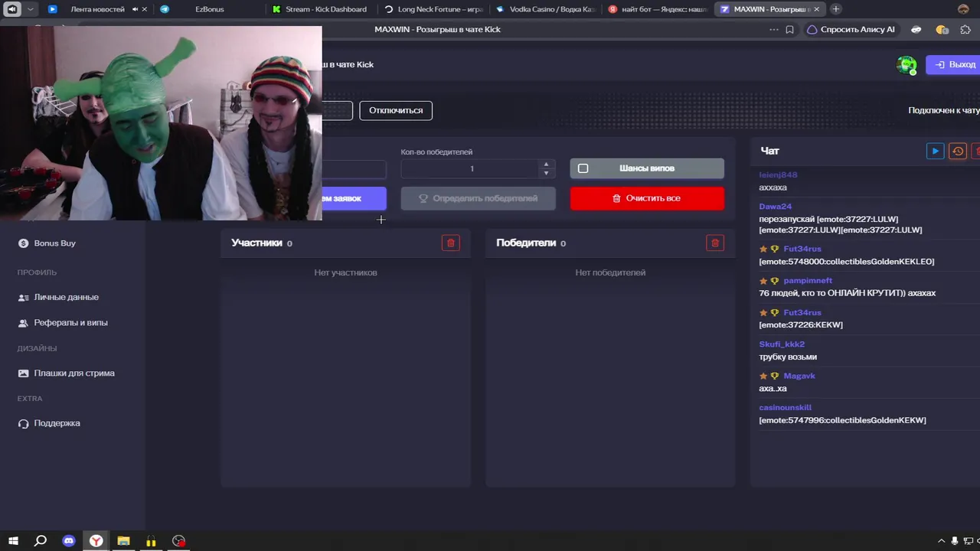Click the orange chat history icon

tap(957, 151)
